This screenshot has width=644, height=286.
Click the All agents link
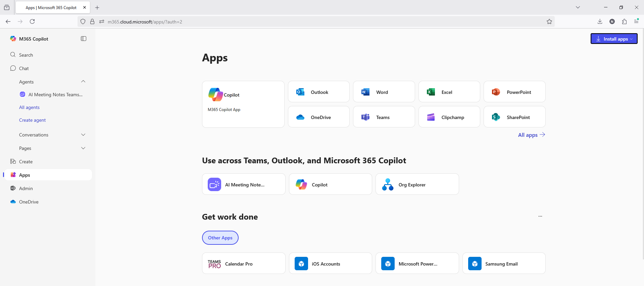tap(29, 107)
